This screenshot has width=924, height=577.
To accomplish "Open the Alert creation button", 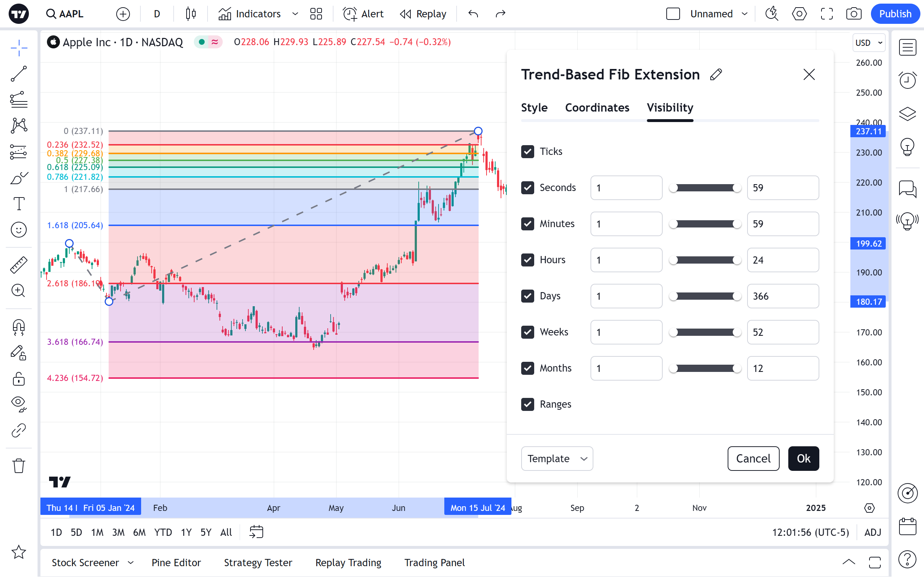I will point(363,14).
